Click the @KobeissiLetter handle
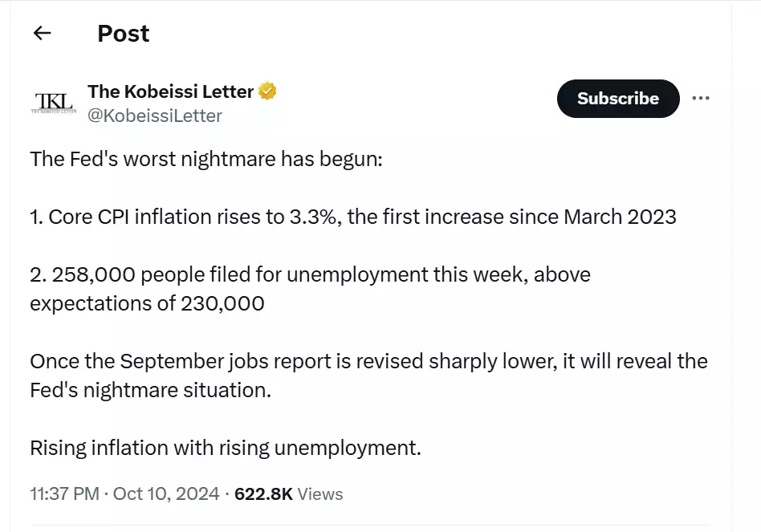Viewport: 761px width, 532px height. [x=155, y=116]
